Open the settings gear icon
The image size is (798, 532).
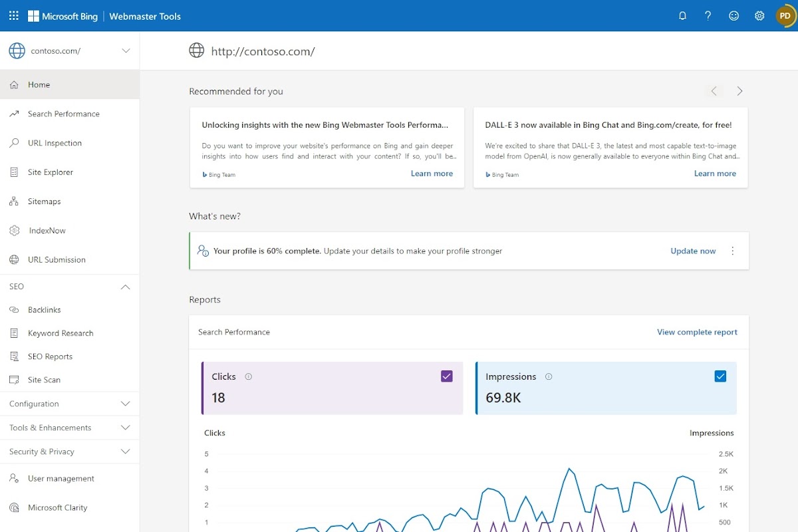tap(759, 16)
